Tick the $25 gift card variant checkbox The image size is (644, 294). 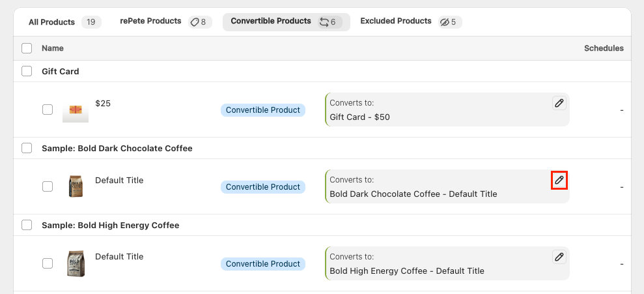tap(48, 110)
